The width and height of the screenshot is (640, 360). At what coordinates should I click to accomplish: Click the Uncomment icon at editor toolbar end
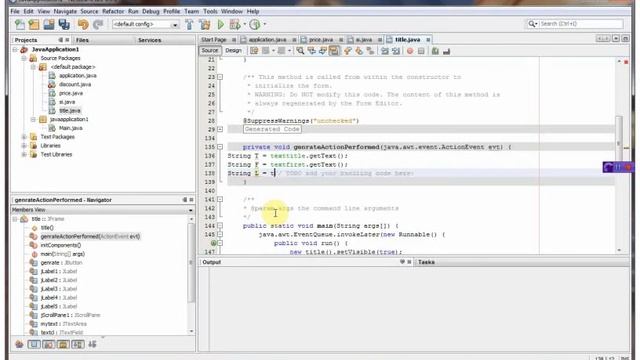point(447,51)
